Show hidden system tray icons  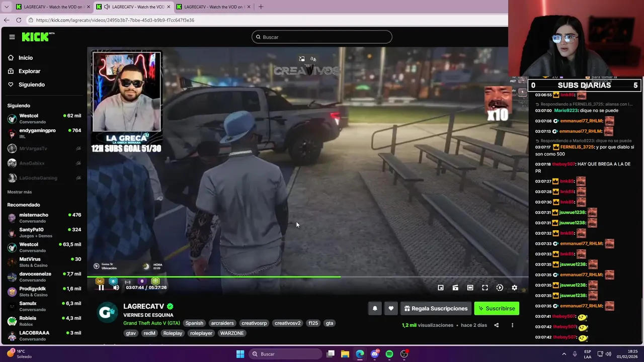pos(563,354)
